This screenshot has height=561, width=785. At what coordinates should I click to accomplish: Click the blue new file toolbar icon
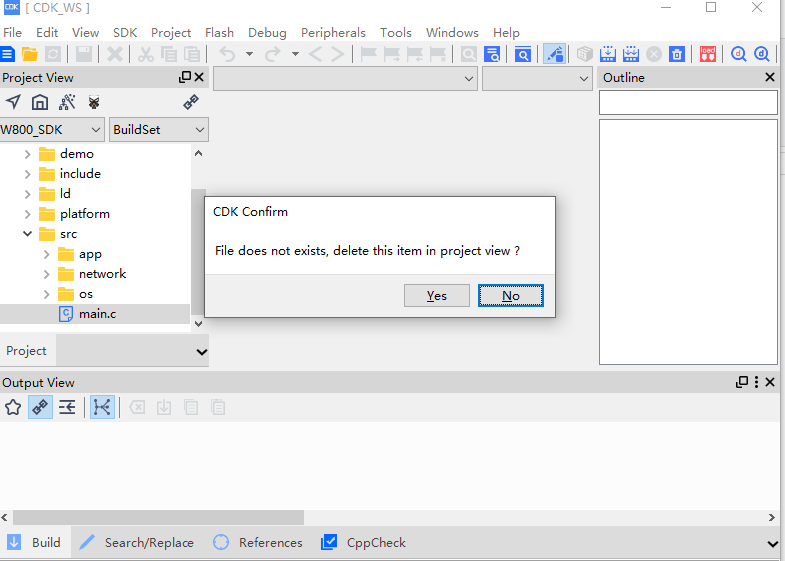click(x=7, y=54)
